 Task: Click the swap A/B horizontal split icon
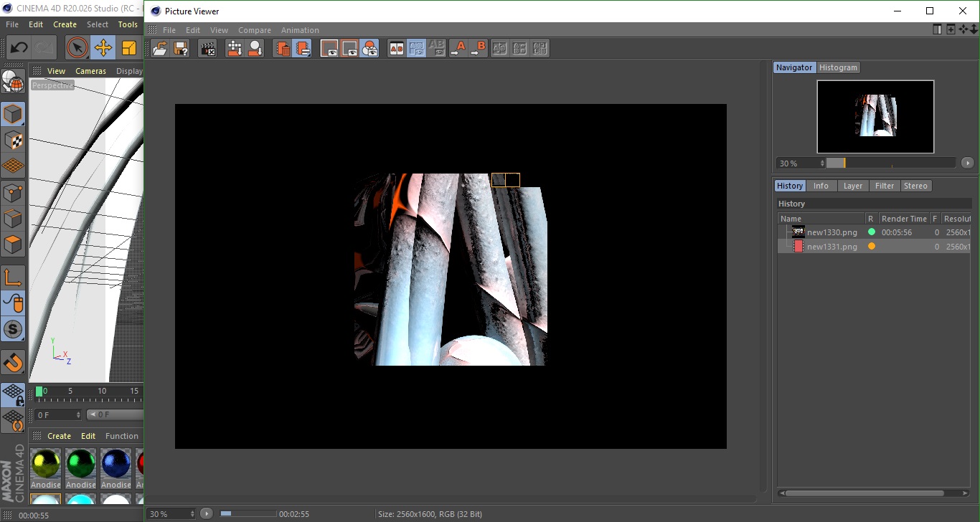point(520,49)
